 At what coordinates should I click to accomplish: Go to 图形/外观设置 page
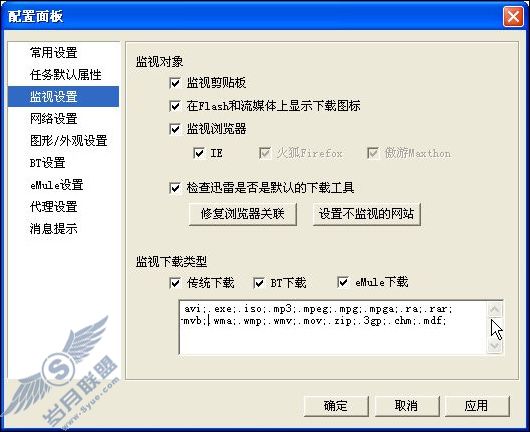(69, 141)
